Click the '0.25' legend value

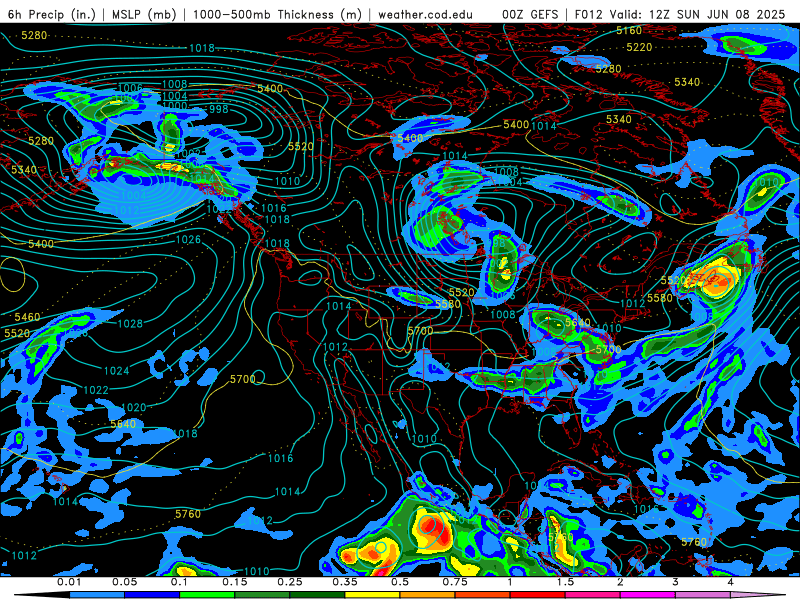click(x=290, y=582)
